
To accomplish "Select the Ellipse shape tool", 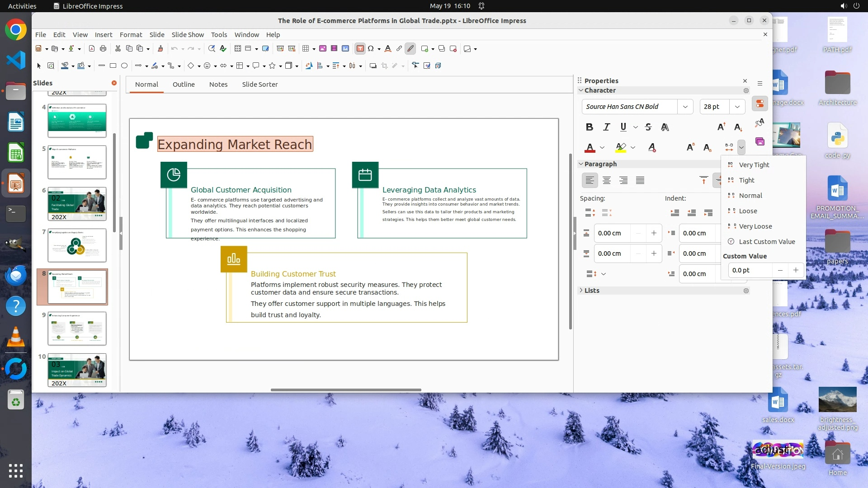I will tap(124, 66).
